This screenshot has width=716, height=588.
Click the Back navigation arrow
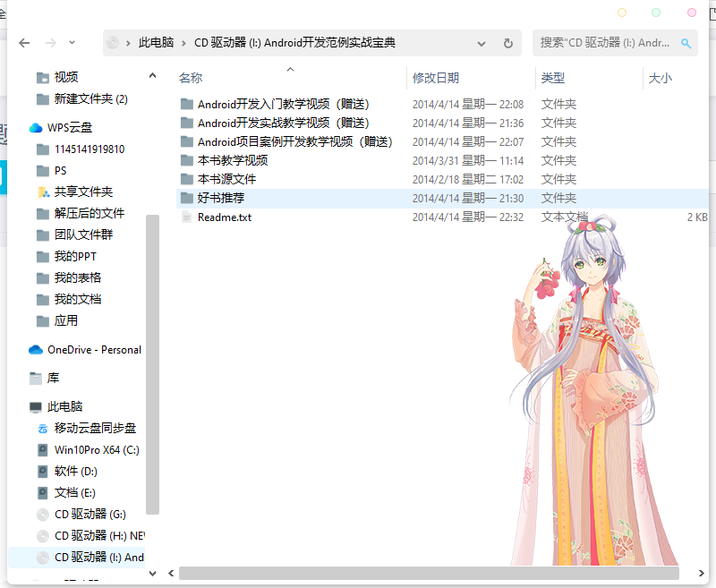[x=24, y=43]
